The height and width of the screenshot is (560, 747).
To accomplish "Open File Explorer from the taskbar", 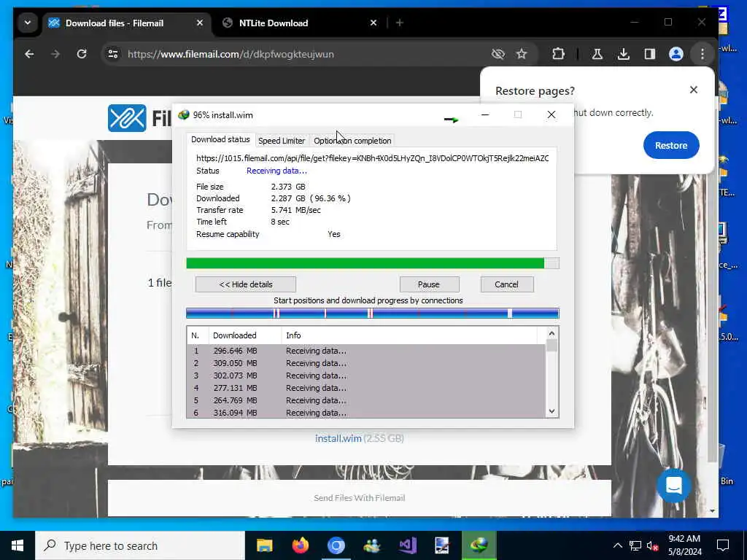I will click(264, 545).
